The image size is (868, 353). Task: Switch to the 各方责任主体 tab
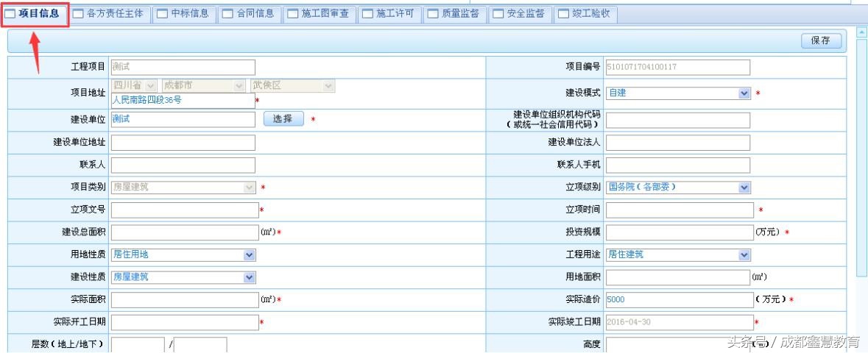click(x=110, y=15)
